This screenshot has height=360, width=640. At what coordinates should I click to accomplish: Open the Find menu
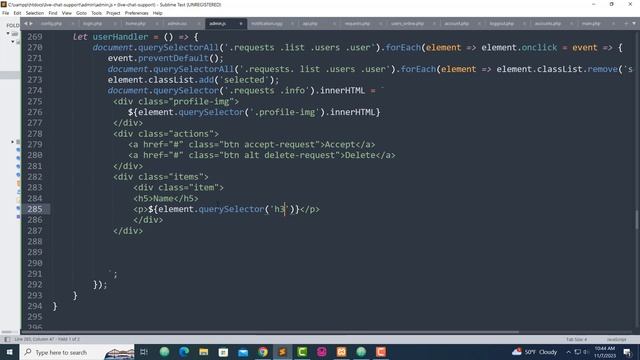(x=53, y=13)
